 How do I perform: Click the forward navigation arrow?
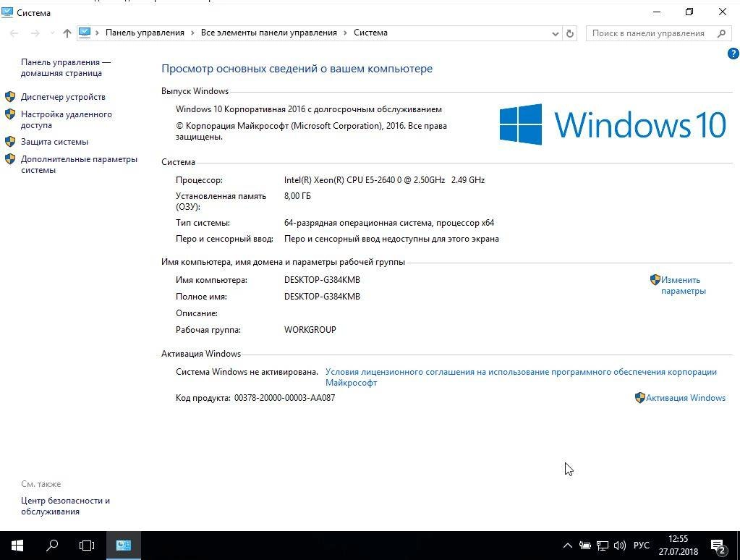(35, 33)
